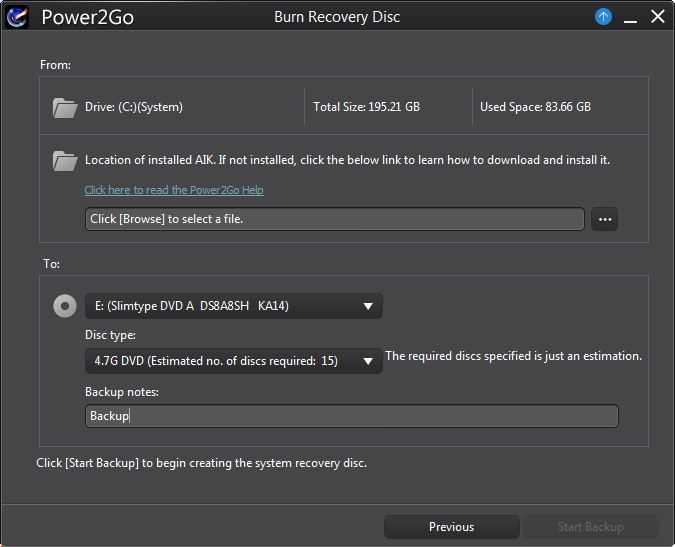Click the required discs estimation note
This screenshot has height=547, width=675.
(x=513, y=356)
